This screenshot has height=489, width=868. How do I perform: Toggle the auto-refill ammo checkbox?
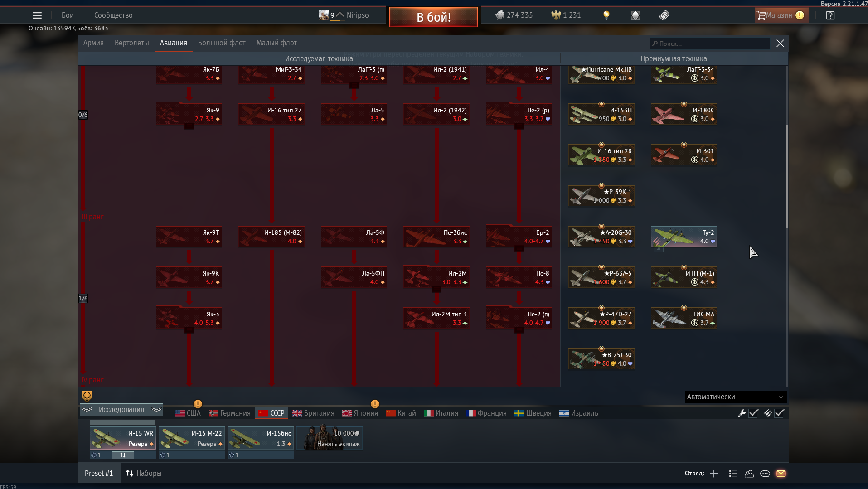point(780,413)
